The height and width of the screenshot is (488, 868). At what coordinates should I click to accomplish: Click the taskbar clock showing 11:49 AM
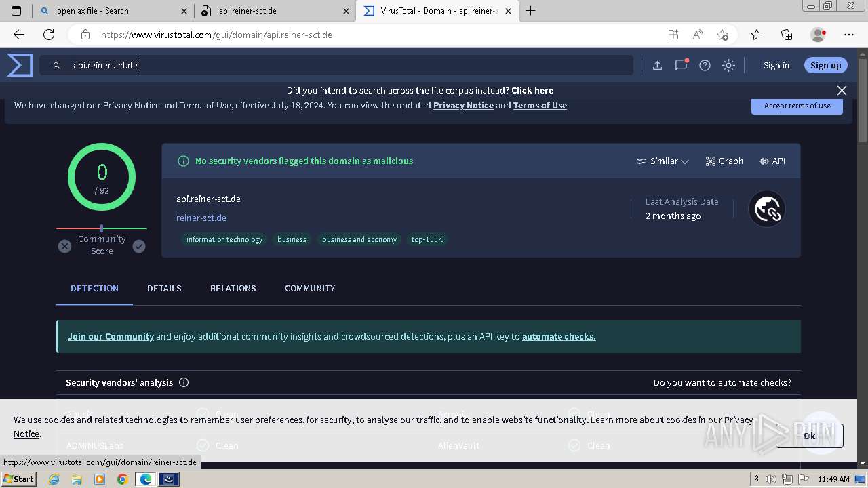click(833, 479)
